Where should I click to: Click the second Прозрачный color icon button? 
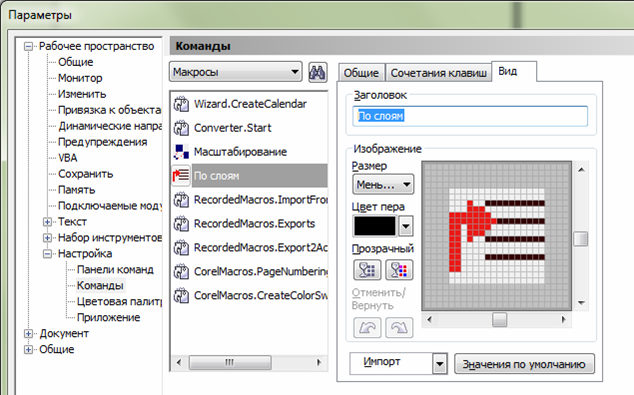point(399,270)
